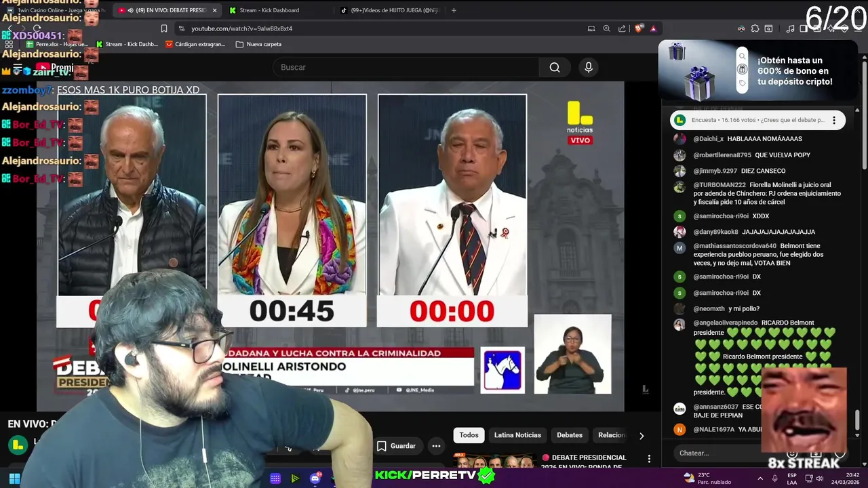Click the bookmark page icon in address bar
Screen dimensions: 868x488
pos(163,28)
